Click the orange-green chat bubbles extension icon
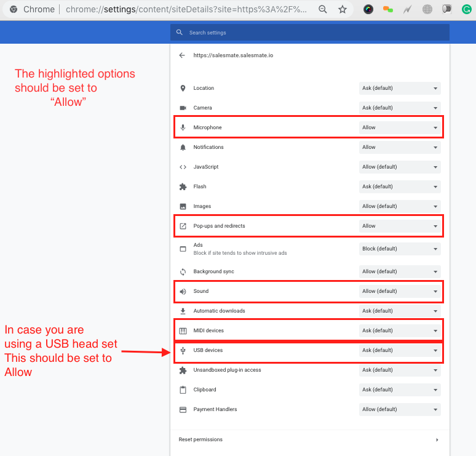 point(388,9)
